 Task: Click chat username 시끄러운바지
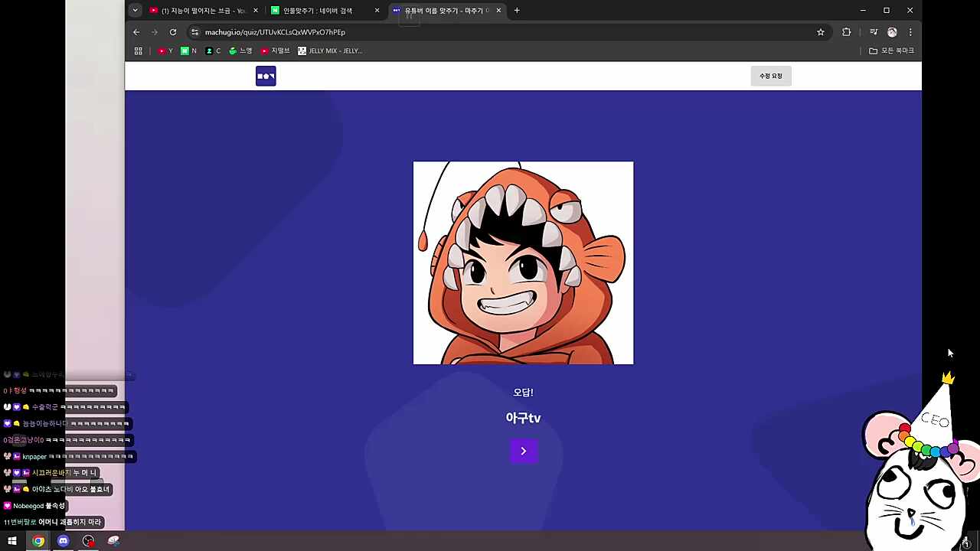click(x=51, y=473)
